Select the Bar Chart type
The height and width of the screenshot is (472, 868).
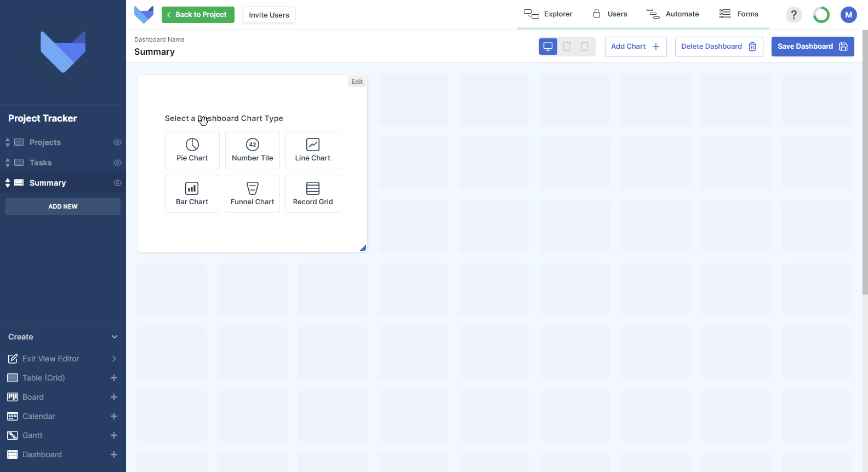point(192,194)
